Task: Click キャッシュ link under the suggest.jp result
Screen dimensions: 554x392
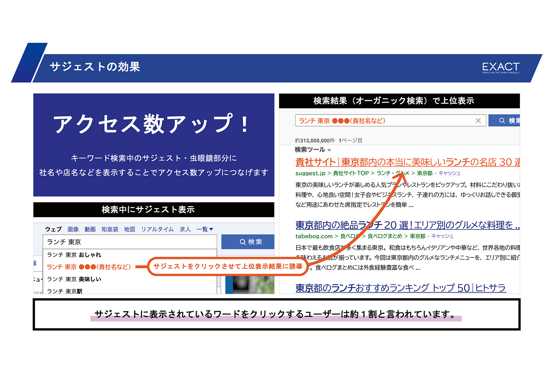Action: [x=449, y=173]
